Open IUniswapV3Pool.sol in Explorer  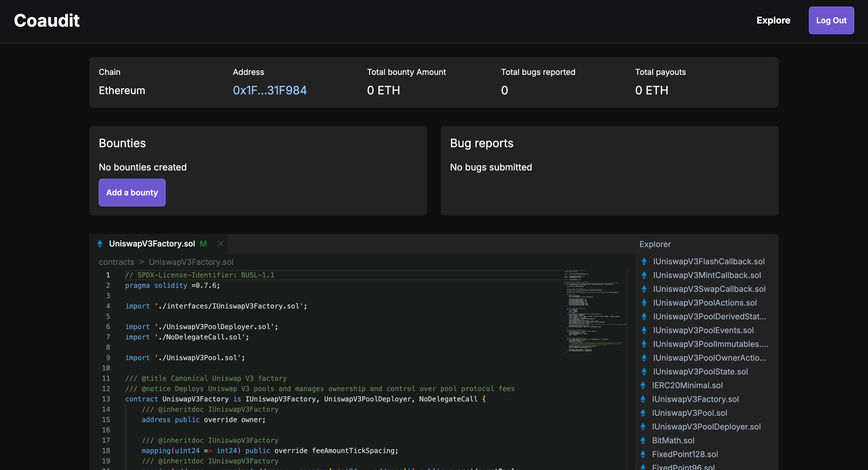pyautogui.click(x=689, y=413)
